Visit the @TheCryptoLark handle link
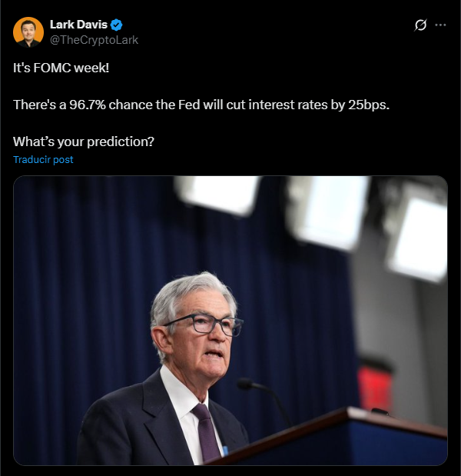Image resolution: width=461 pixels, height=476 pixels. coord(94,40)
